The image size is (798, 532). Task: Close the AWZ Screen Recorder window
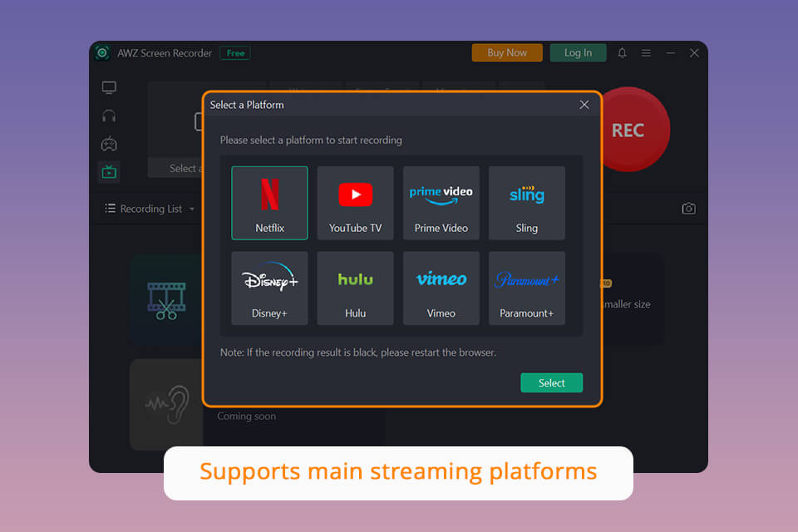point(694,53)
